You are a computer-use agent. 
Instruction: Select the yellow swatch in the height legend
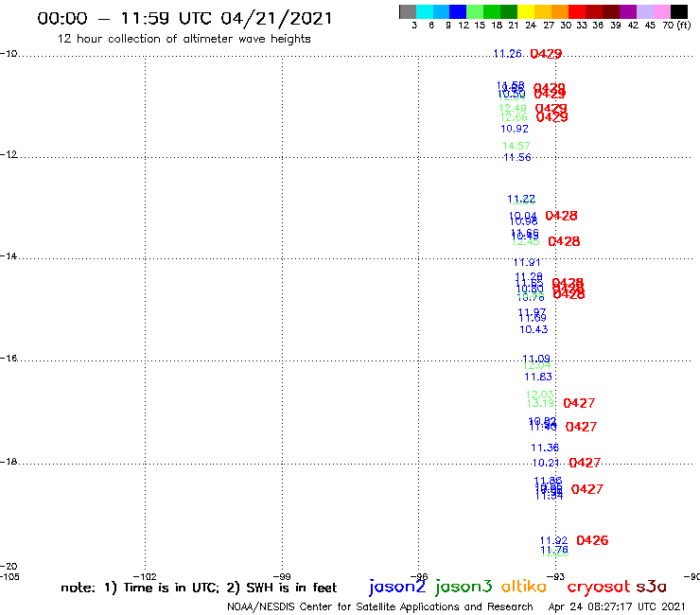526,11
